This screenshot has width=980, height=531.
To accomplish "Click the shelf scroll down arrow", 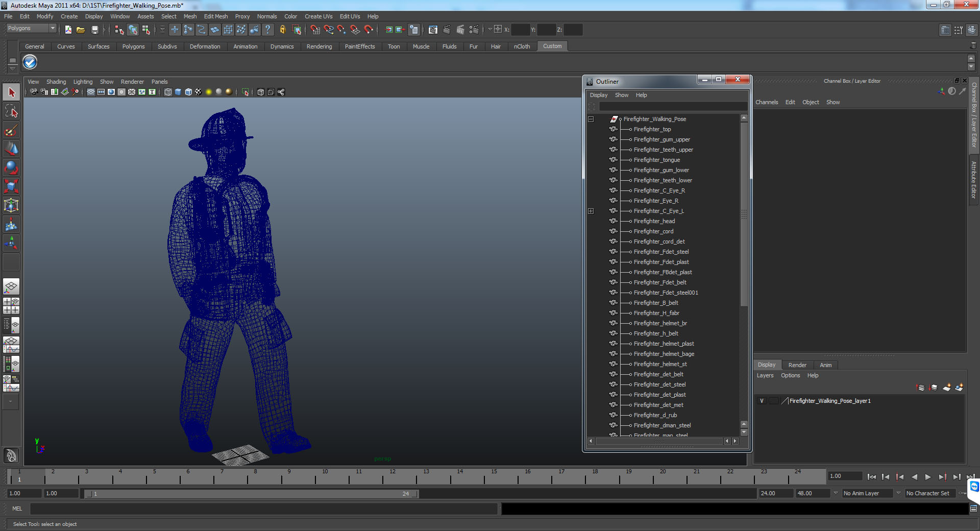I will pos(971,67).
